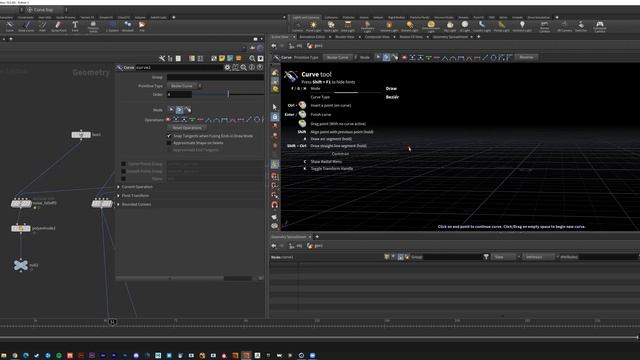Switch to the Motion FX View tab
Viewport: 640px width, 360px height.
[x=411, y=37]
